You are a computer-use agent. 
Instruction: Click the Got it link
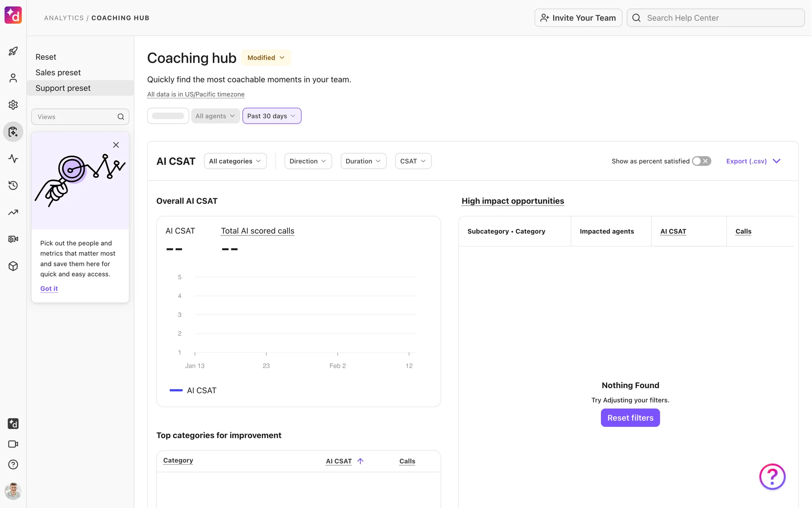49,289
